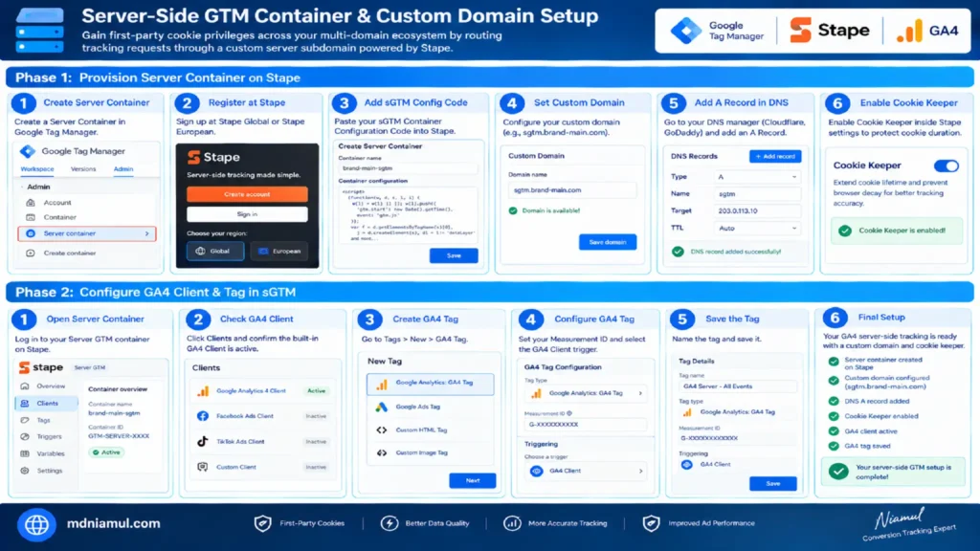Collapse the Admin section arrow
Viewport: 980px width, 551px height.
point(23,187)
